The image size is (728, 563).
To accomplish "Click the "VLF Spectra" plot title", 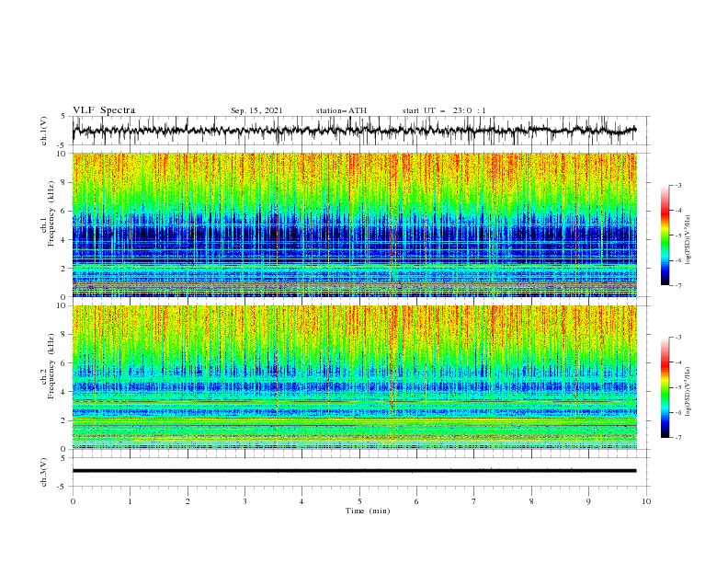I will [104, 110].
